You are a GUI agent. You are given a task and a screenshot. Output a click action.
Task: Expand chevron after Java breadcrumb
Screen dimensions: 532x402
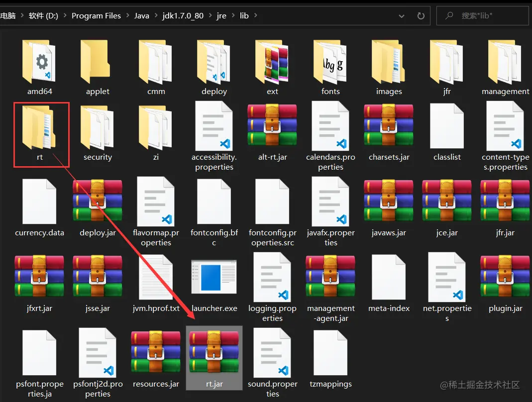156,15
